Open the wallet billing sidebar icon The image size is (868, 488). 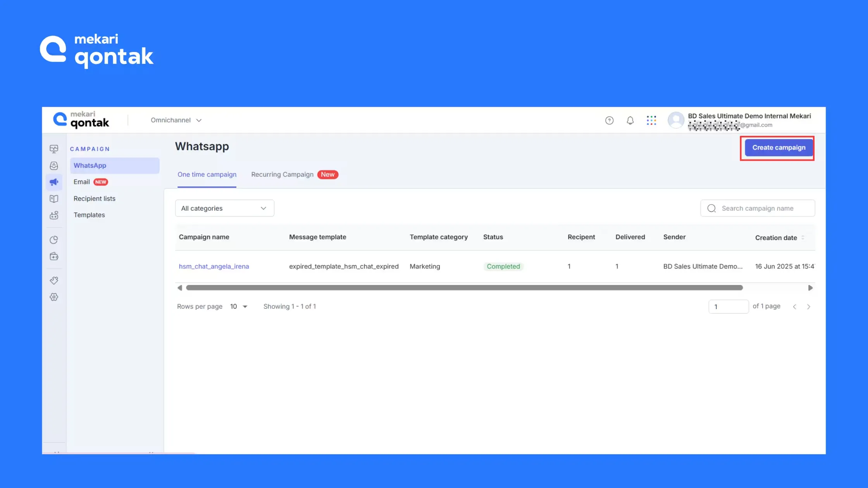(x=54, y=256)
